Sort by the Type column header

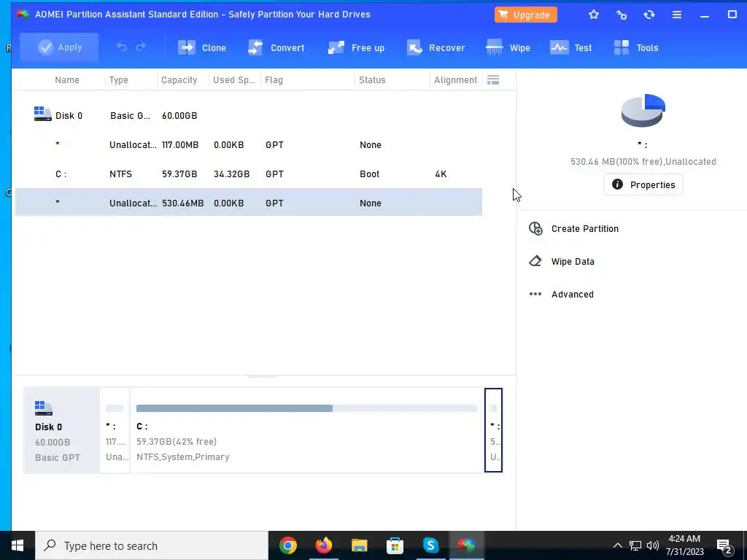click(119, 80)
